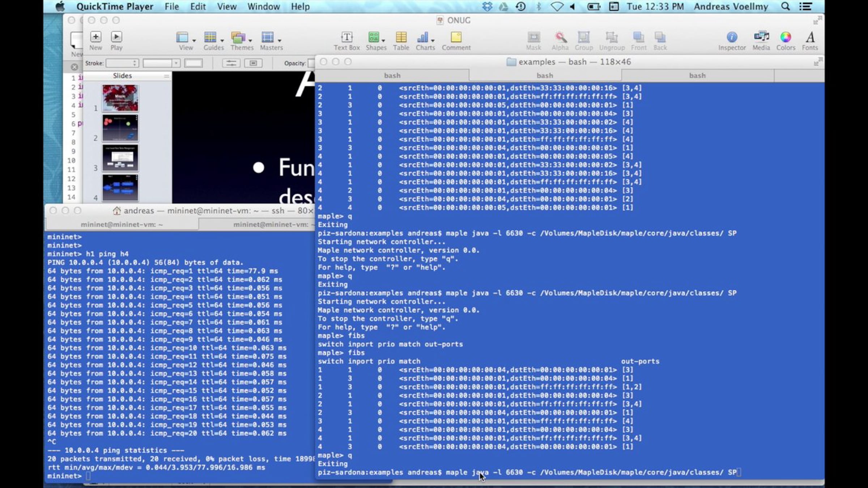Expand the Guides dropdown arrow
The height and width of the screenshot is (488, 868).
[x=222, y=40]
